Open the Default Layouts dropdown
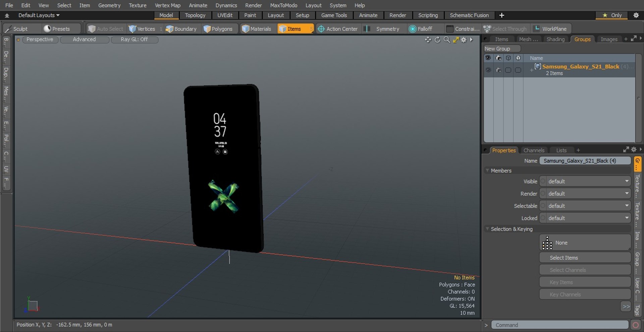644x332 pixels. [x=39, y=15]
